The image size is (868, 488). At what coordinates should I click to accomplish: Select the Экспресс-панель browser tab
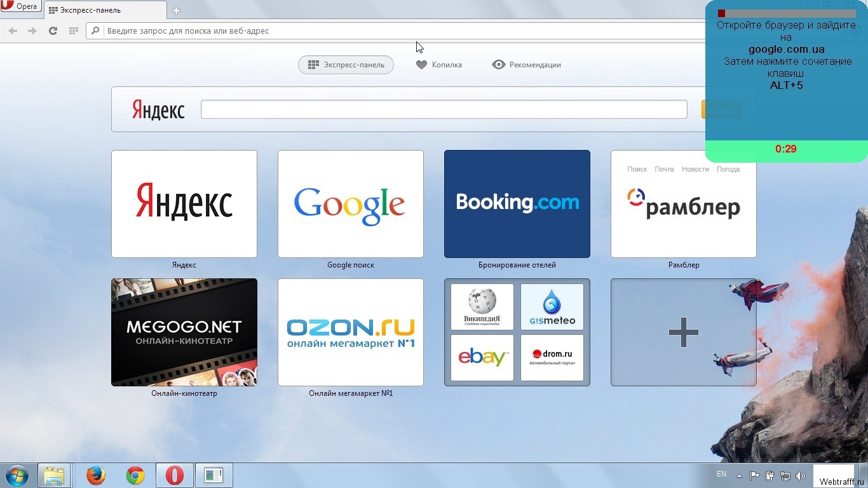coord(105,10)
